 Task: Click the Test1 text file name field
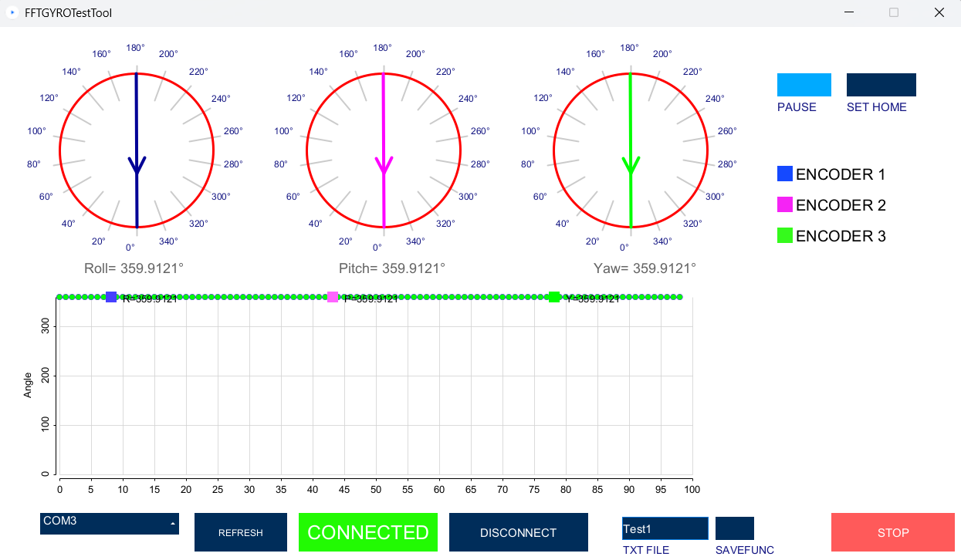coord(665,528)
